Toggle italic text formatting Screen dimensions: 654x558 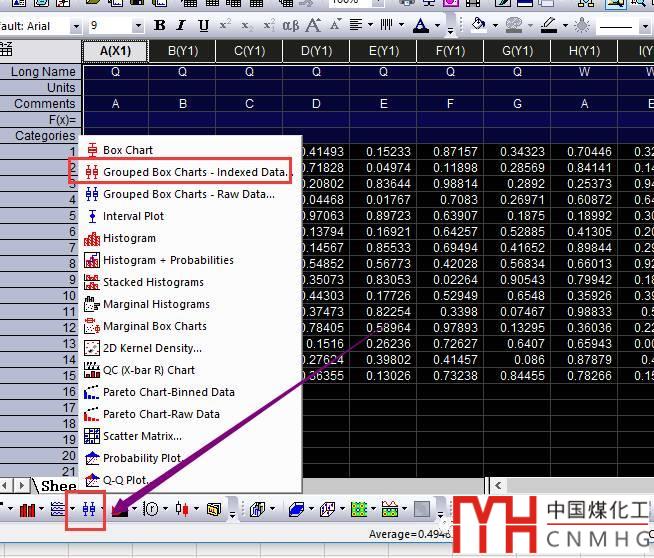[x=181, y=26]
